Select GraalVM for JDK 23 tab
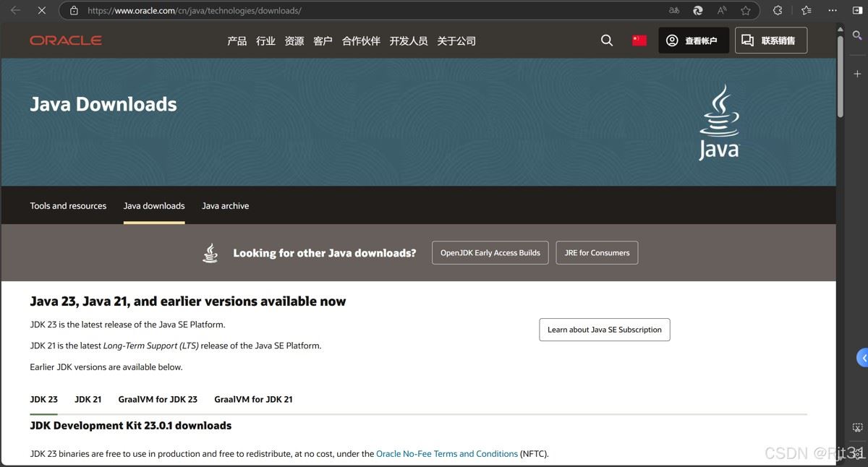The height and width of the screenshot is (467, 868). coord(158,399)
